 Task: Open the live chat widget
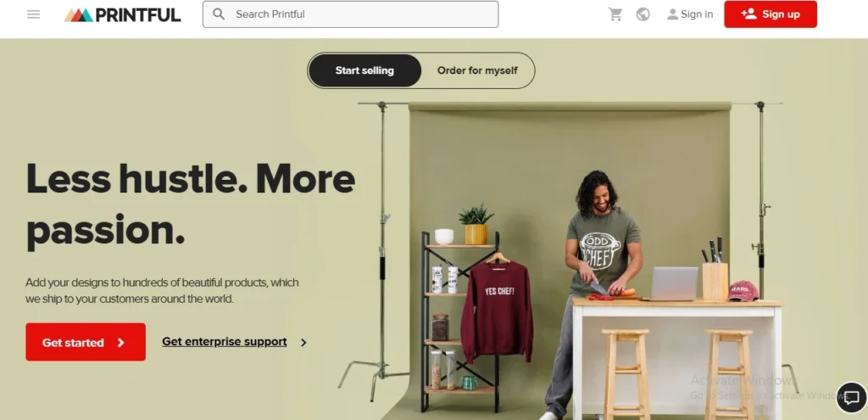(851, 397)
